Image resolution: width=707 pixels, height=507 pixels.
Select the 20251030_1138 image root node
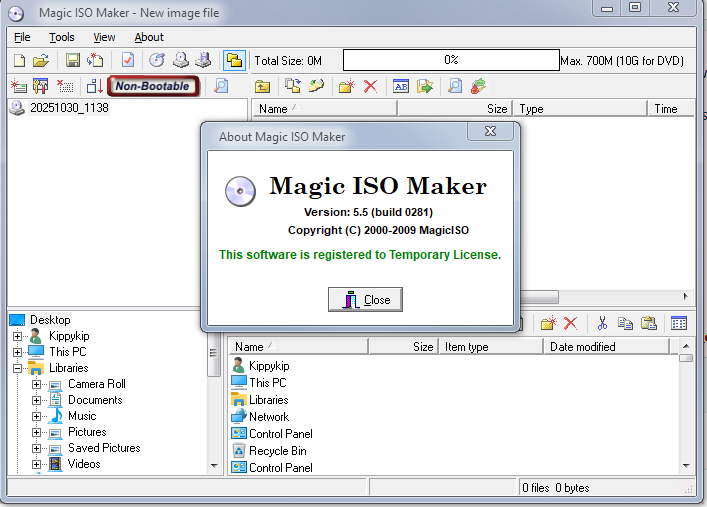[69, 108]
